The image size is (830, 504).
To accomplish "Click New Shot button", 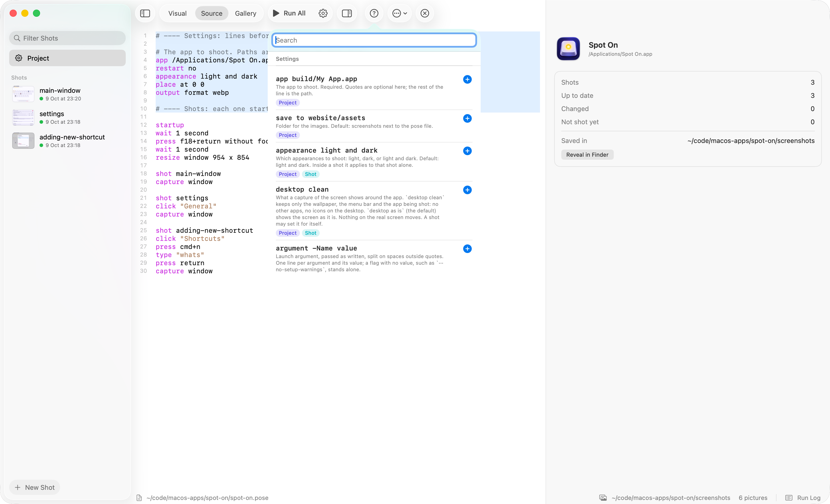I will [x=35, y=487].
